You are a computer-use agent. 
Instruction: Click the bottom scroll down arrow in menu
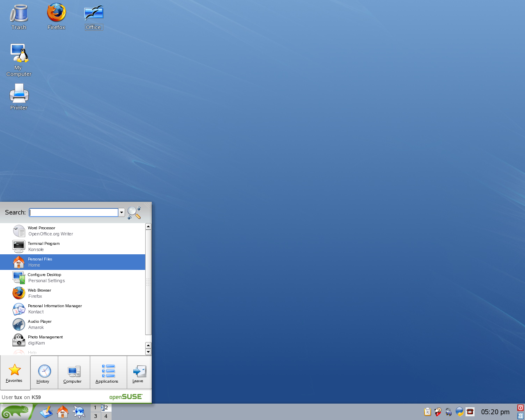click(x=148, y=352)
